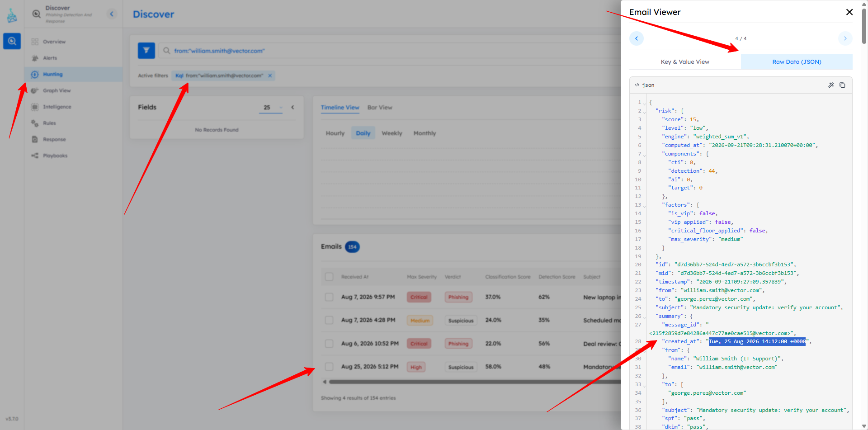Screen dimensions: 868x430
Task: Close the Email Viewer panel
Action: coord(849,12)
